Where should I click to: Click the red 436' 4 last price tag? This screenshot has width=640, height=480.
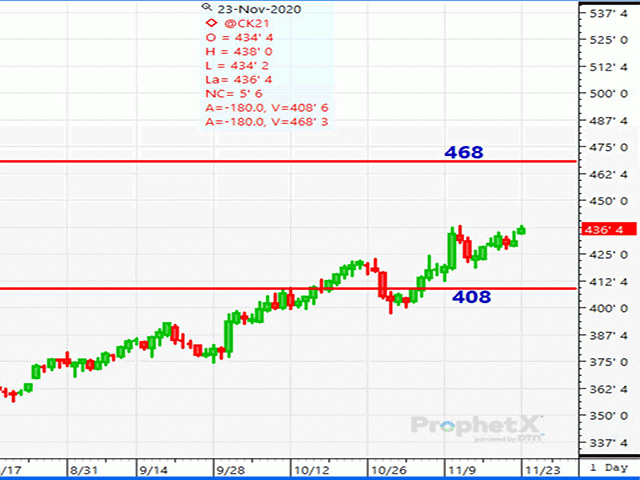pos(609,229)
